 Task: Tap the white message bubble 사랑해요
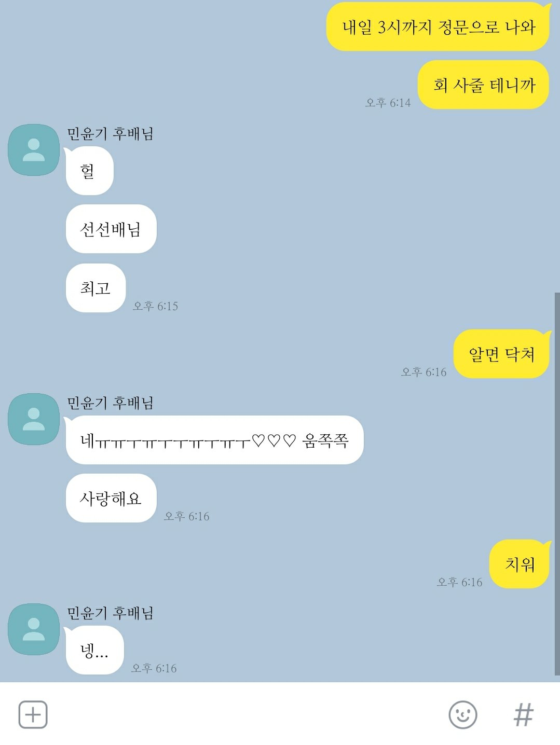point(111,498)
